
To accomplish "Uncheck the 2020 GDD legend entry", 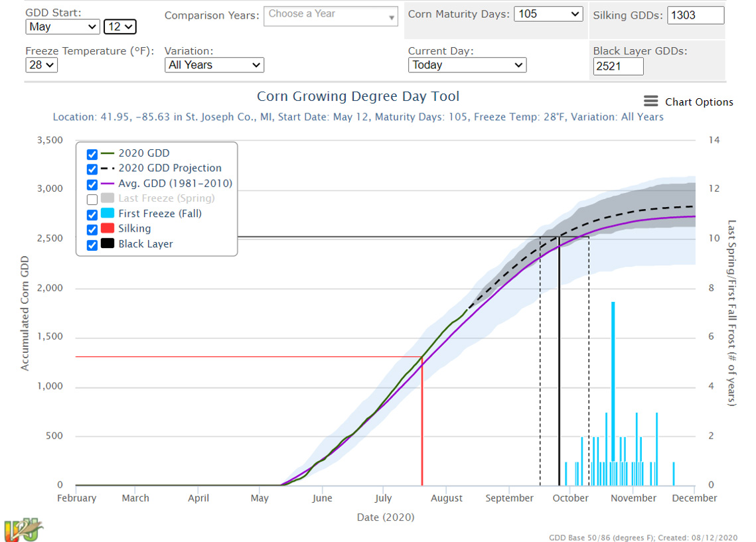I will pyautogui.click(x=92, y=153).
